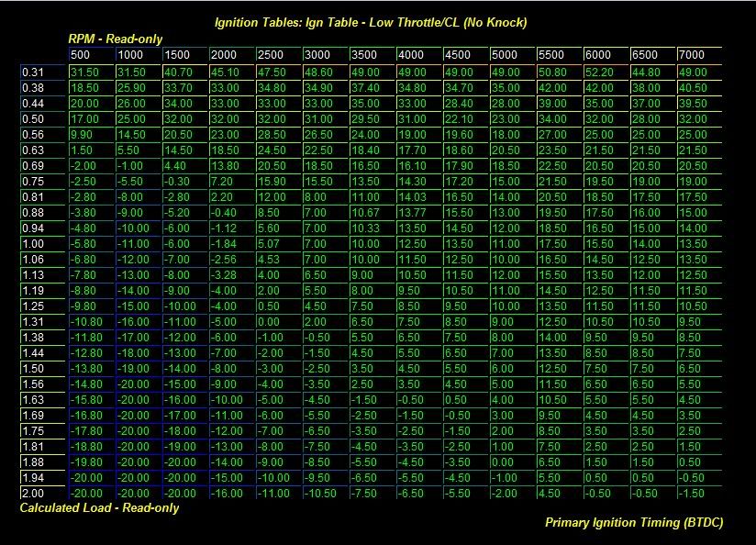
Task: Select the 3500 RPM column header
Action: pos(372,55)
